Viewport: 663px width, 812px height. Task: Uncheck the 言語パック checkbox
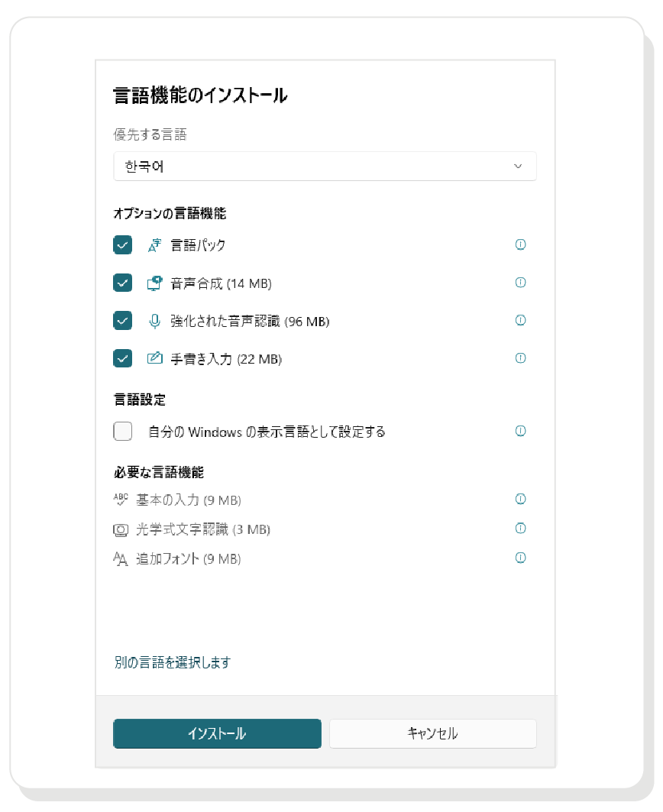coord(122,245)
